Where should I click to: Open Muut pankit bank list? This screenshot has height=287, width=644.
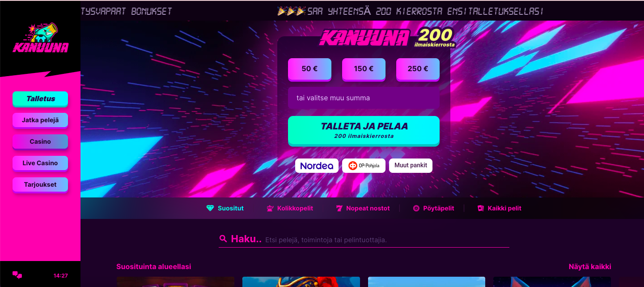coord(411,165)
